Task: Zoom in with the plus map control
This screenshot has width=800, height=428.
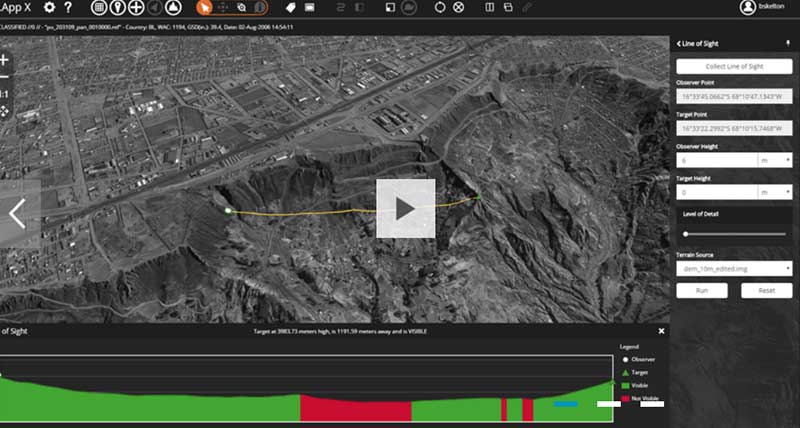Action: (4, 59)
